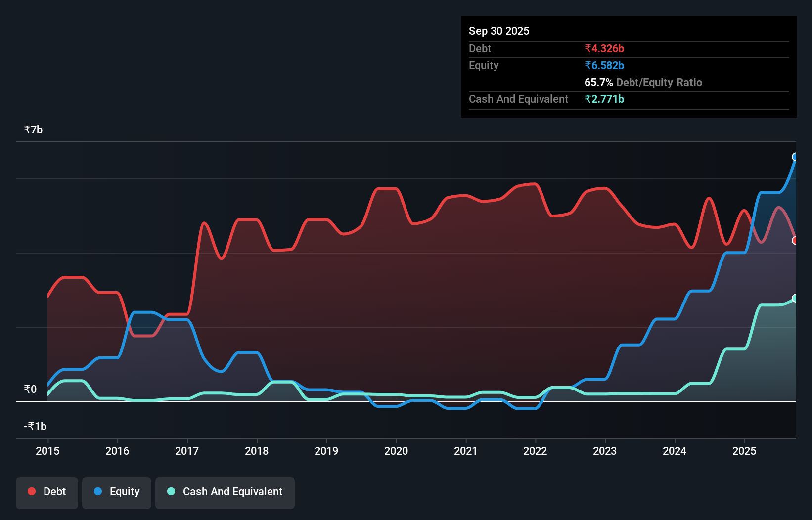
Task: Click the teal Cash And Equivalent legend dot
Action: (170, 492)
